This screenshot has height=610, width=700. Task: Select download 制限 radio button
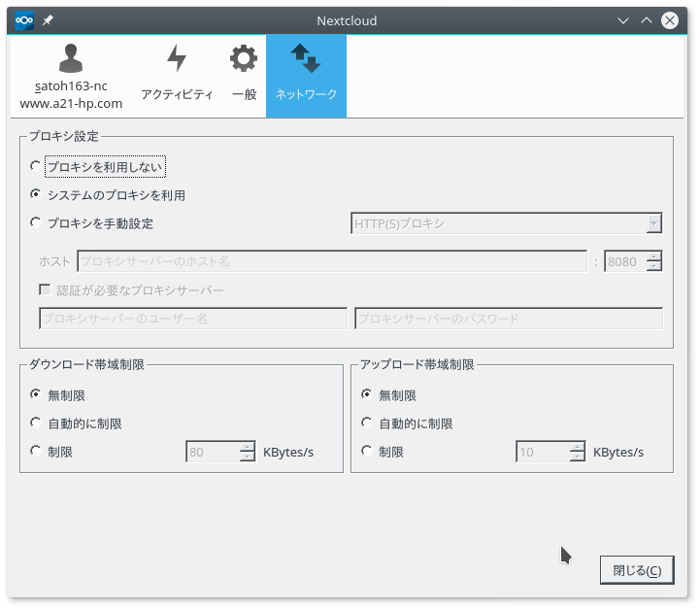tap(36, 451)
